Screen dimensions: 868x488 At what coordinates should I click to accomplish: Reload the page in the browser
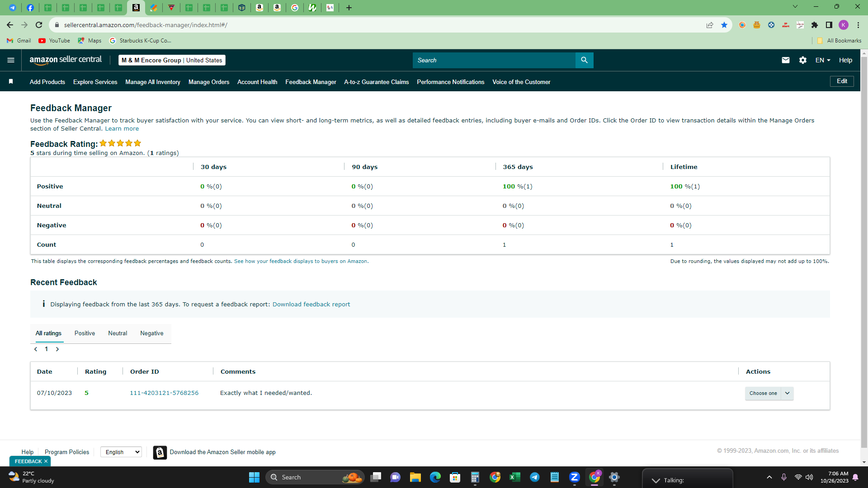(x=39, y=25)
